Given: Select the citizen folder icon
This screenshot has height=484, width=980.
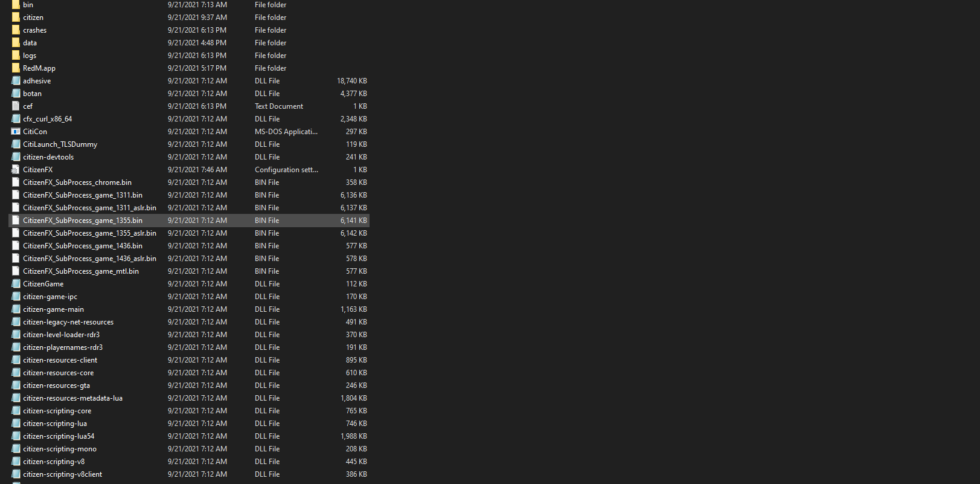Looking at the screenshot, I should pyautogui.click(x=16, y=17).
